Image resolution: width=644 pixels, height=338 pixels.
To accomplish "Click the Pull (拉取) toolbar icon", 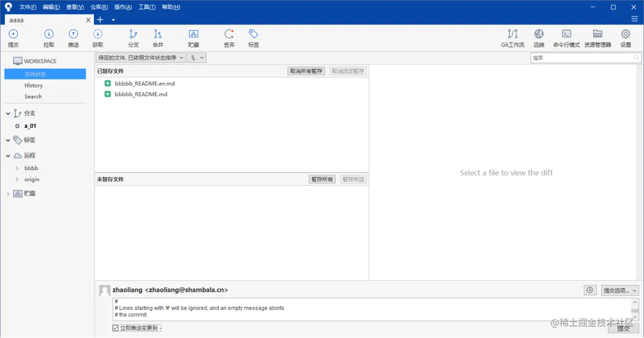I will tap(49, 34).
